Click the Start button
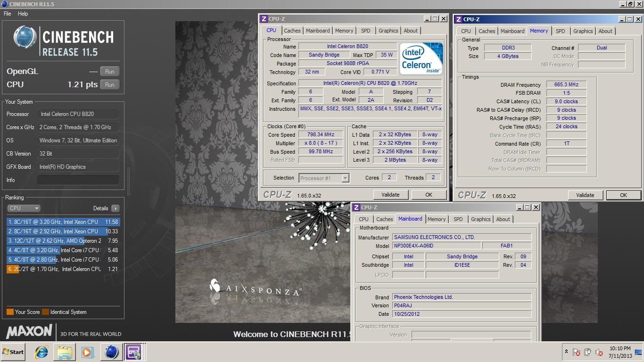 [x=13, y=352]
